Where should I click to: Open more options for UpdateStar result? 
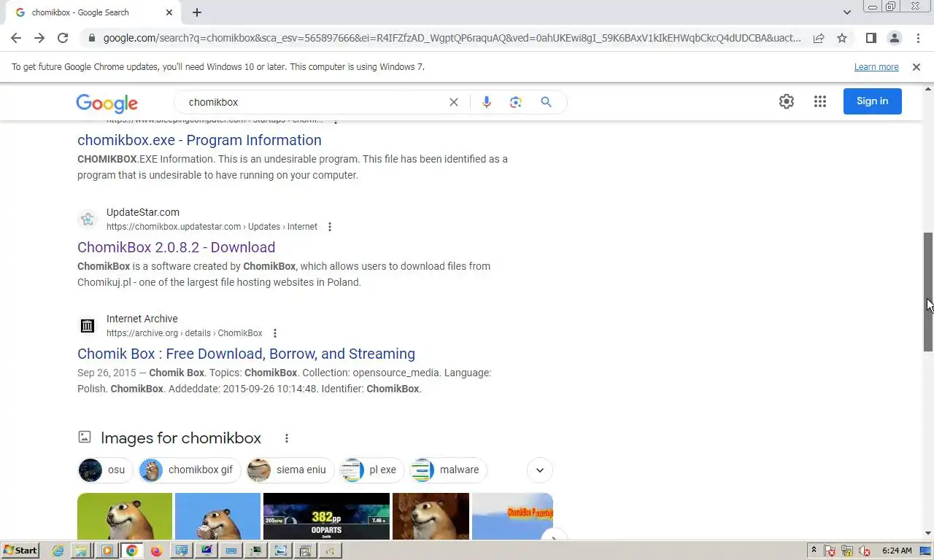pyautogui.click(x=330, y=227)
